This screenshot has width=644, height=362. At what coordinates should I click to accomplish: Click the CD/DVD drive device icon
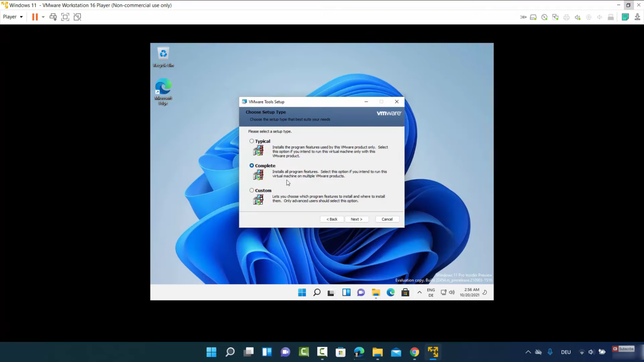544,17
